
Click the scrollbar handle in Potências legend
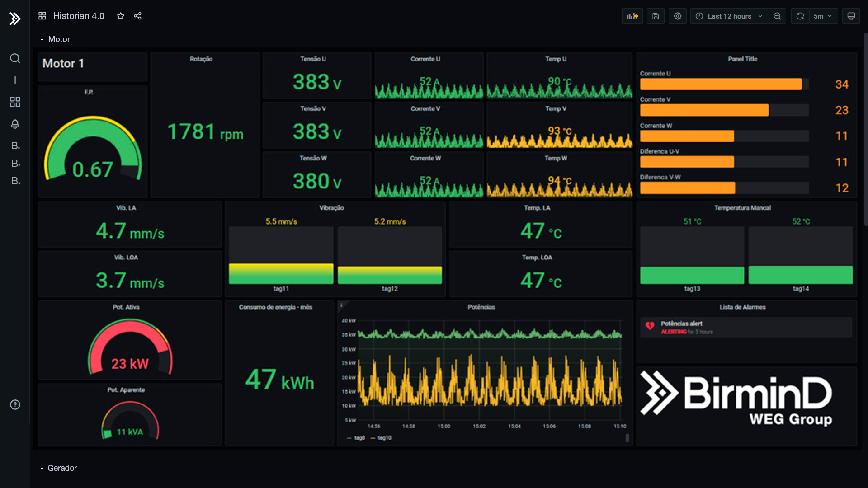click(627, 438)
